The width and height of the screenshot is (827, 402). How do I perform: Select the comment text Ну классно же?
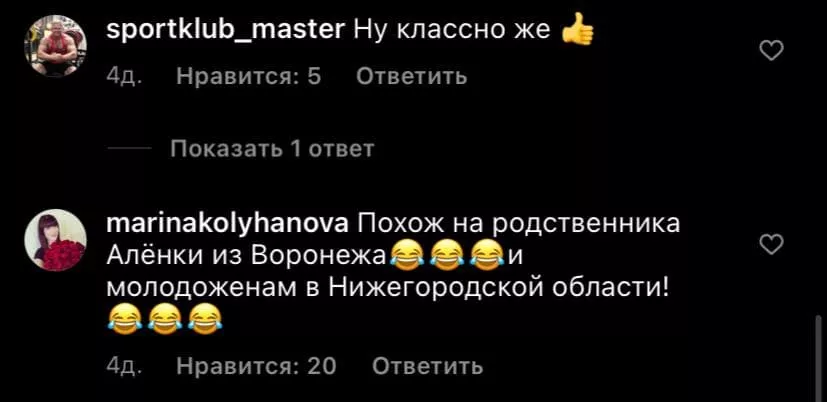pyautogui.click(x=451, y=32)
